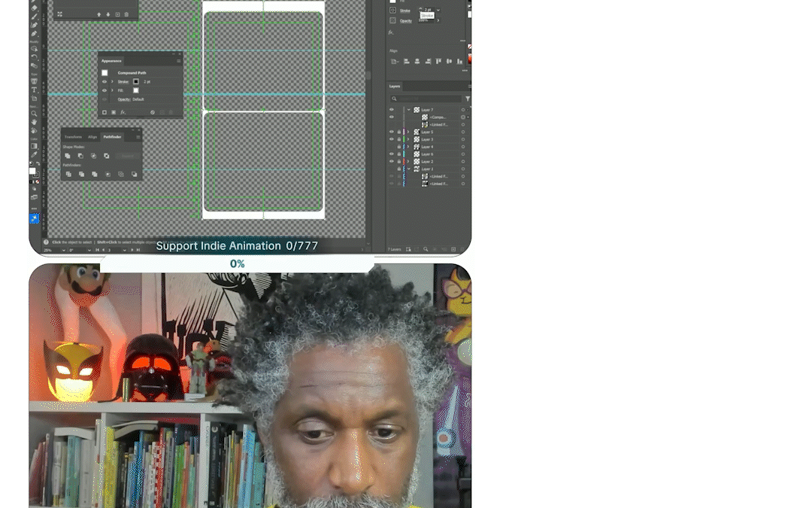
Task: Toggle visibility of Layer 2
Action: click(x=392, y=161)
